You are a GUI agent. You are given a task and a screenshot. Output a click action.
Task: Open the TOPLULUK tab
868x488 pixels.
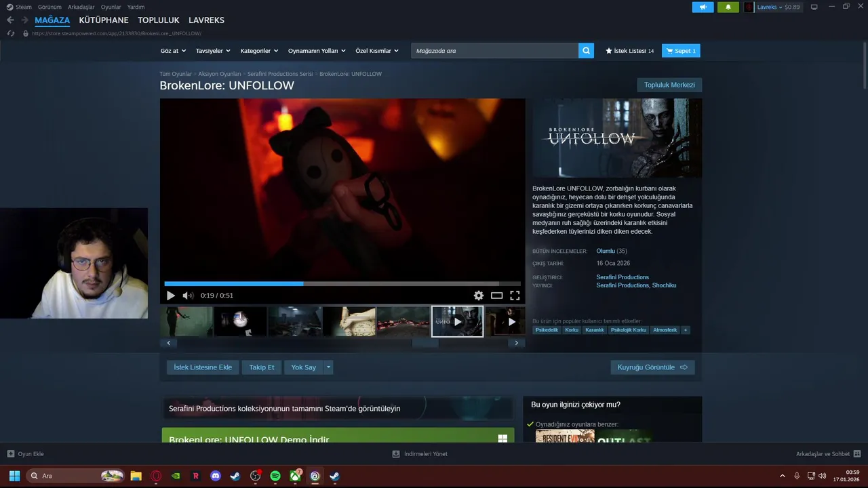pyautogui.click(x=159, y=20)
